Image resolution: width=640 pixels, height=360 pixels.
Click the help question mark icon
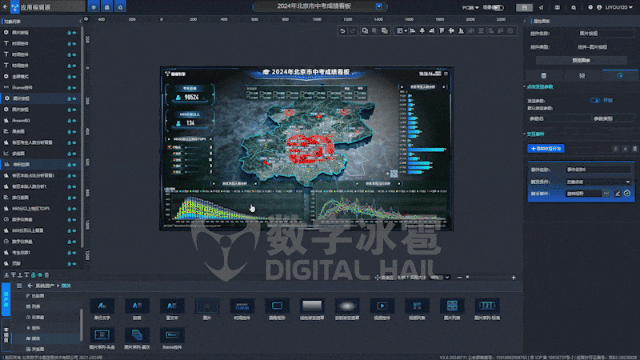point(590,7)
